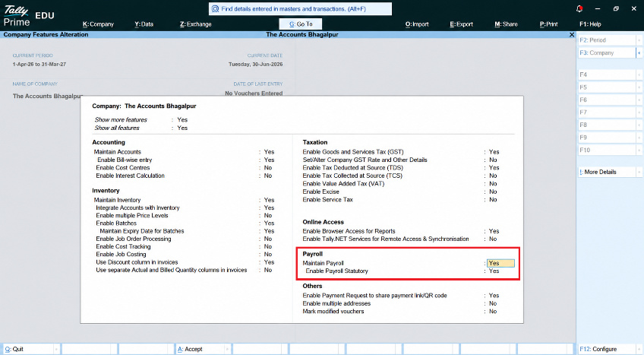The width and height of the screenshot is (644, 355).
Task: Click the Enable Excise label
Action: [320, 192]
